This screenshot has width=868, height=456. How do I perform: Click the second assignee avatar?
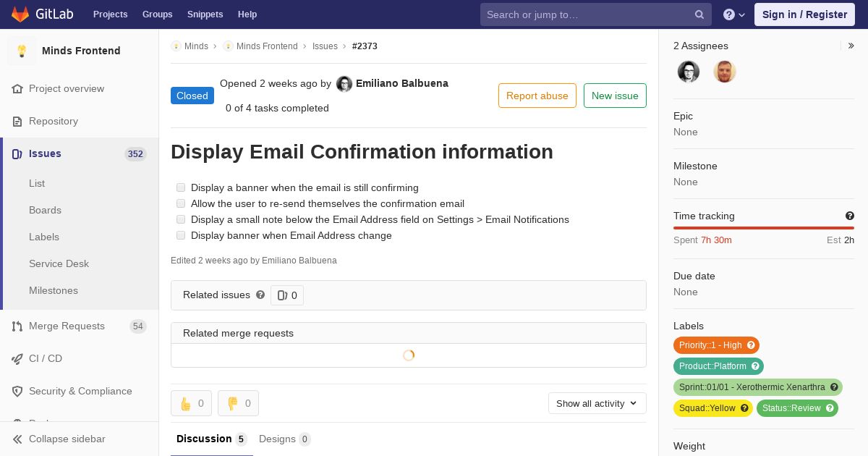[724, 72]
